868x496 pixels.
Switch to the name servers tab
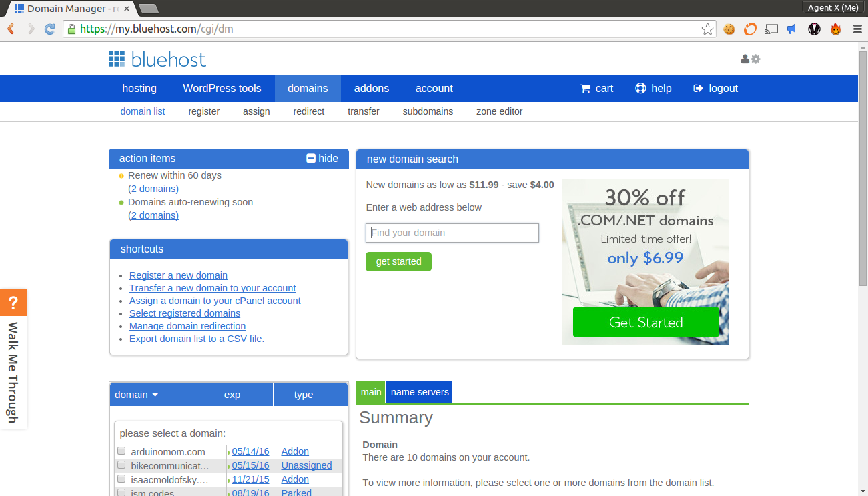point(420,392)
